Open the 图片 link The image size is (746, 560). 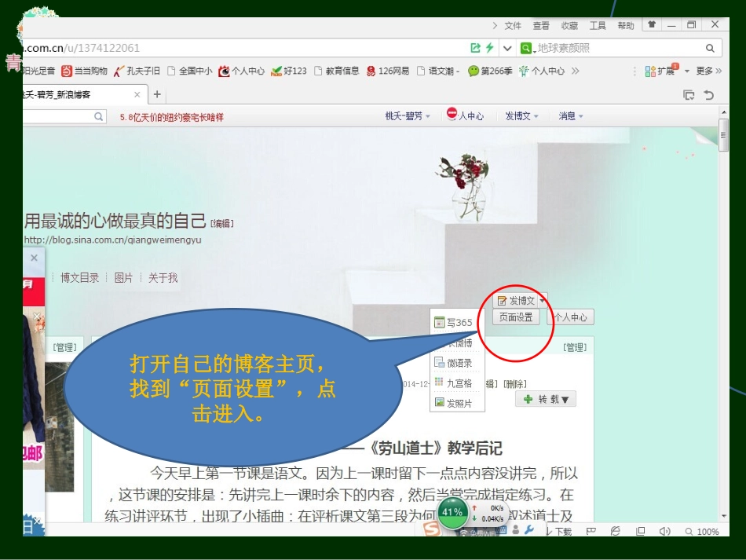pos(124,278)
